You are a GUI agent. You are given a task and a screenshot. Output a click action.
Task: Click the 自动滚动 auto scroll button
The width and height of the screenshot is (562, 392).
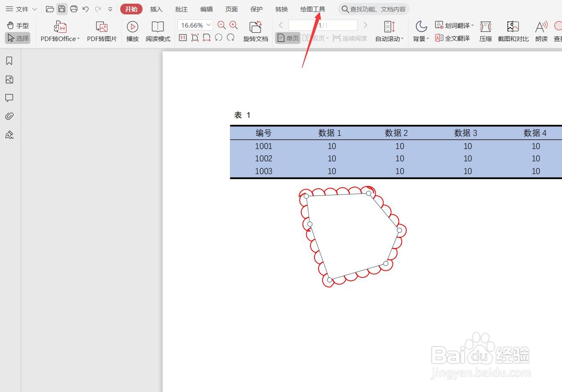(x=389, y=32)
